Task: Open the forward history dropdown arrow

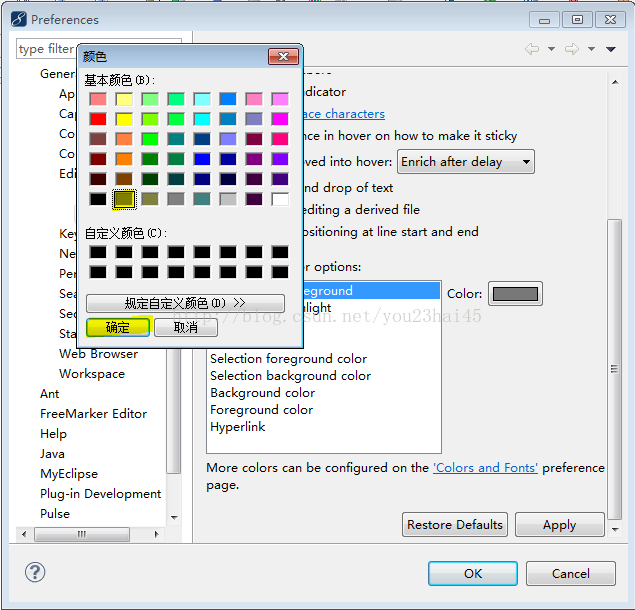Action: (x=591, y=49)
